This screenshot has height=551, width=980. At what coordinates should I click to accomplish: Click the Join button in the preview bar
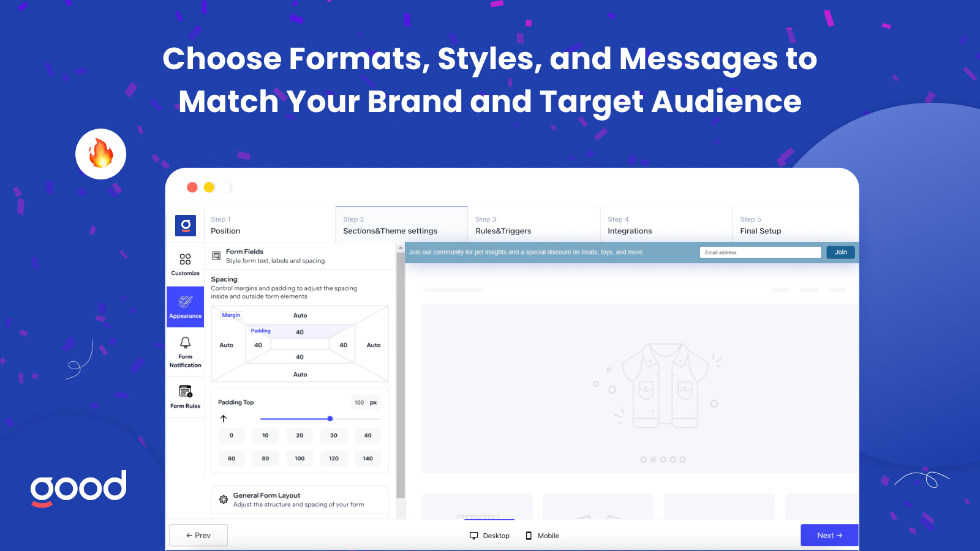coord(840,252)
